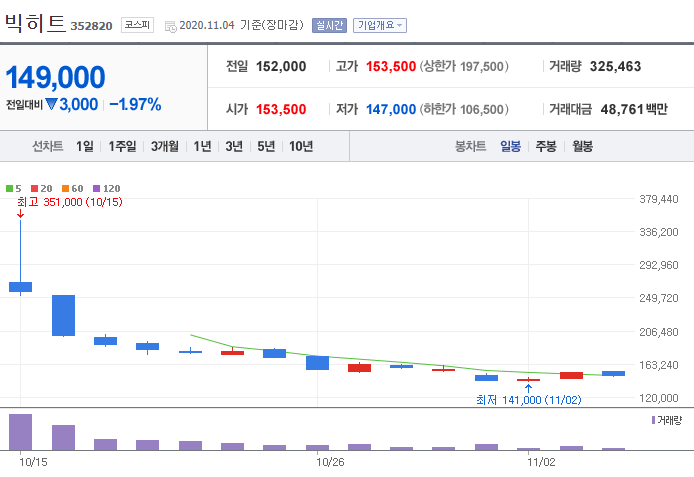Switch to 주봉 candle chart
The image size is (694, 477).
click(546, 146)
